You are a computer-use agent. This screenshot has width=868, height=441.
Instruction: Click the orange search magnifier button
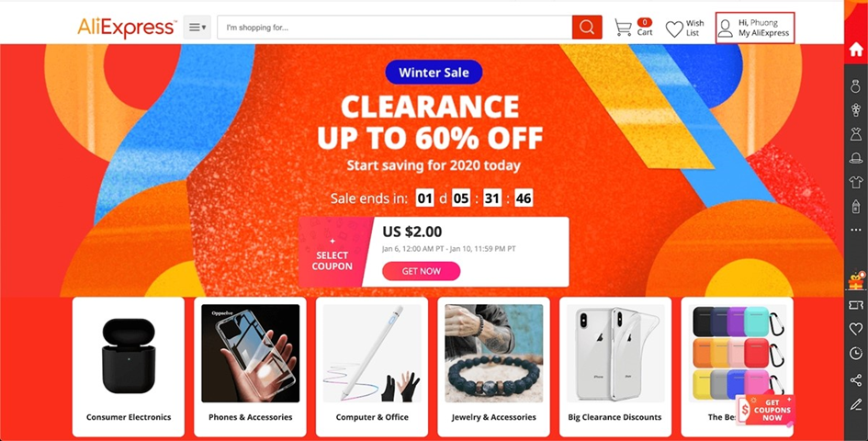[x=587, y=28]
